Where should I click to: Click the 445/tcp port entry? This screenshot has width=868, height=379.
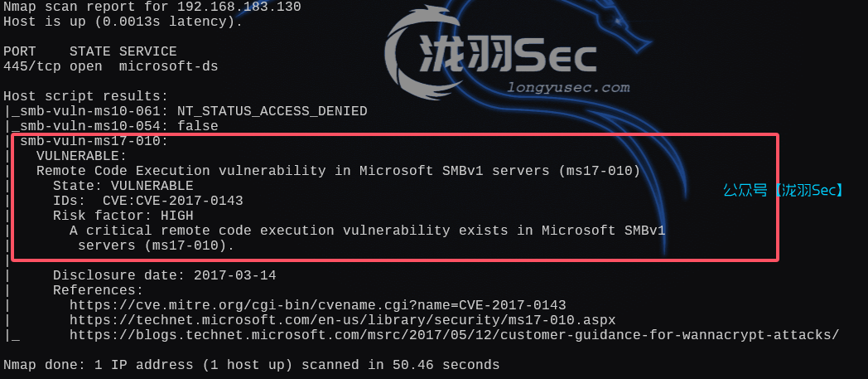click(x=27, y=66)
